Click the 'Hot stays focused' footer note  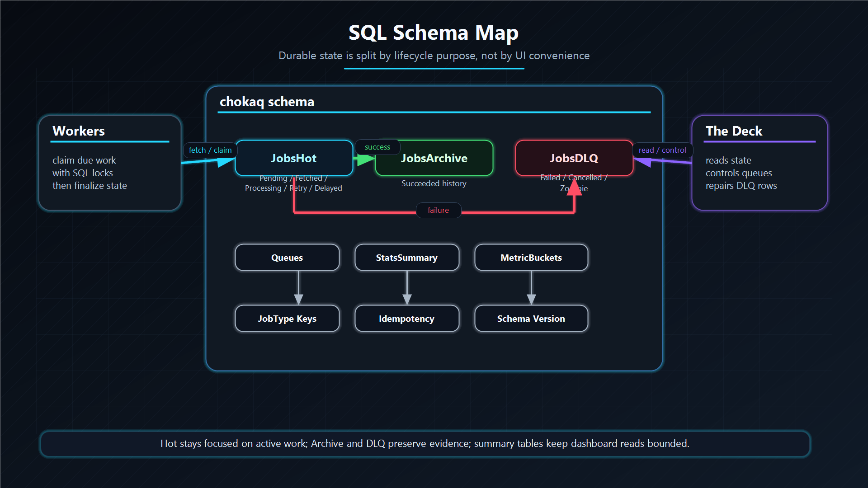[425, 444]
